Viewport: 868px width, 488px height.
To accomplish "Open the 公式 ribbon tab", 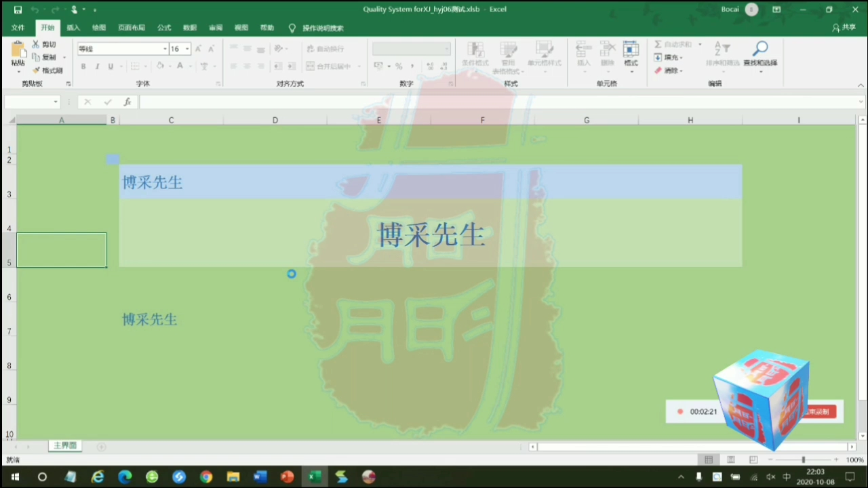I will (x=163, y=28).
